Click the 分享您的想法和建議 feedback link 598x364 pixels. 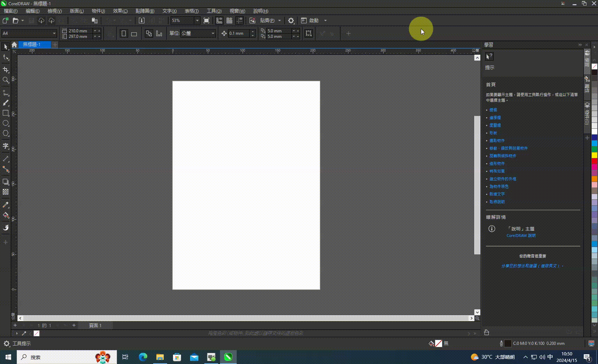532,266
